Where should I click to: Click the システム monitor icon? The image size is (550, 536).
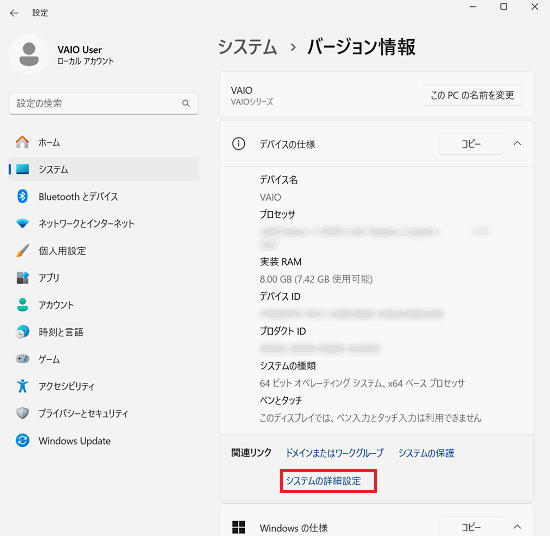click(22, 169)
